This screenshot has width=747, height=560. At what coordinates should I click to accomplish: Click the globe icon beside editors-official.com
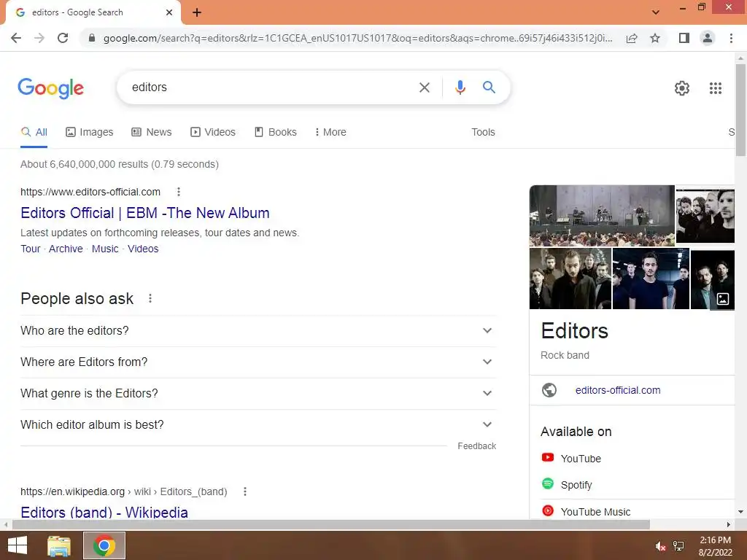pyautogui.click(x=549, y=390)
